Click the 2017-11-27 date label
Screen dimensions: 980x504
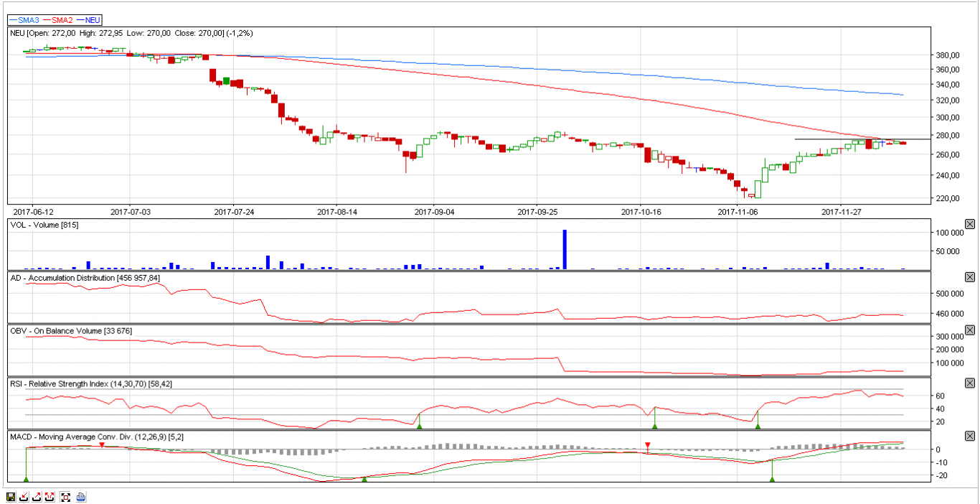point(841,212)
